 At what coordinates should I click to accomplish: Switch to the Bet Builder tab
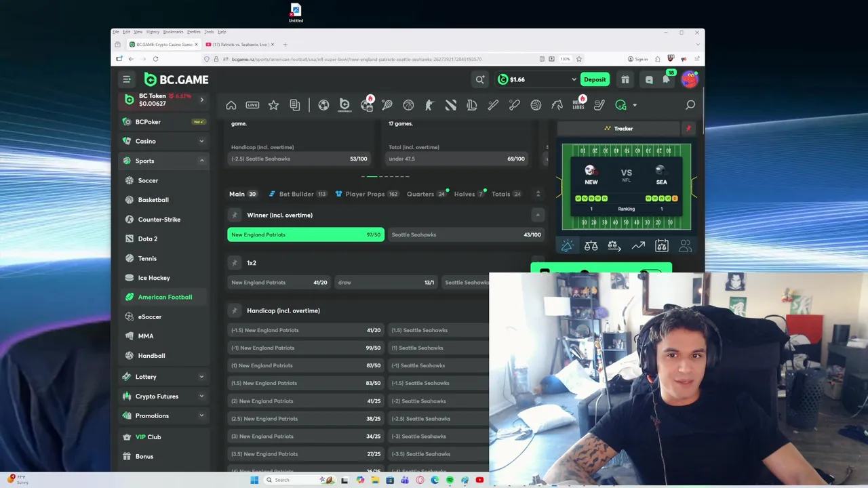pyautogui.click(x=298, y=194)
